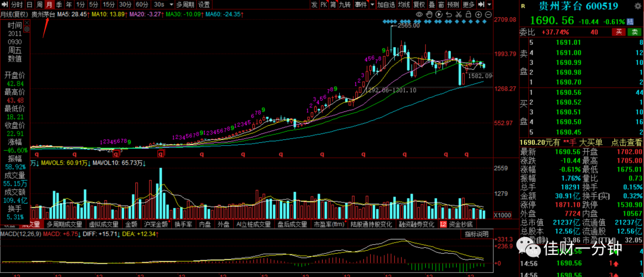Select the 30s period button

point(159,5)
